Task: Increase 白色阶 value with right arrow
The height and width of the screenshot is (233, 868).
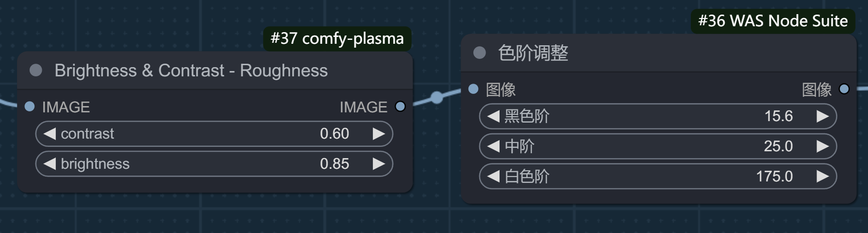Action: tap(822, 177)
